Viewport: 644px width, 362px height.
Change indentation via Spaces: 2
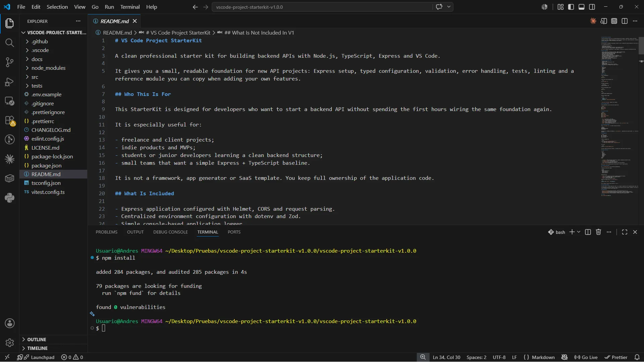tap(476, 357)
